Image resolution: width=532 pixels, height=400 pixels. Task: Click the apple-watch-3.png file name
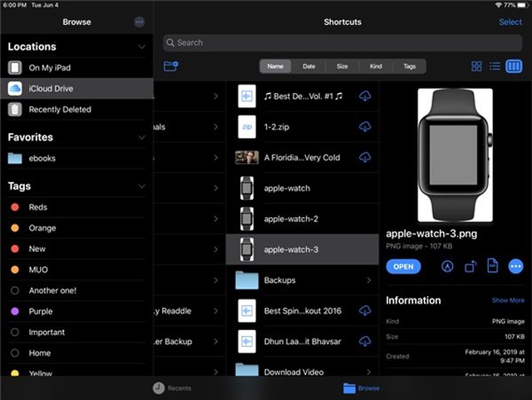coord(431,234)
